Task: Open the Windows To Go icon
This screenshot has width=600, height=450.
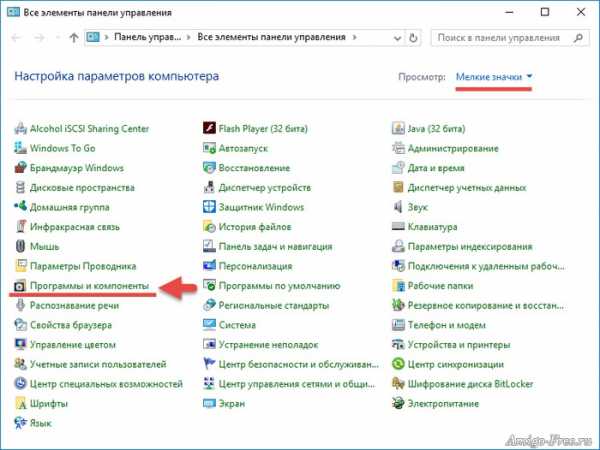Action: (20, 148)
